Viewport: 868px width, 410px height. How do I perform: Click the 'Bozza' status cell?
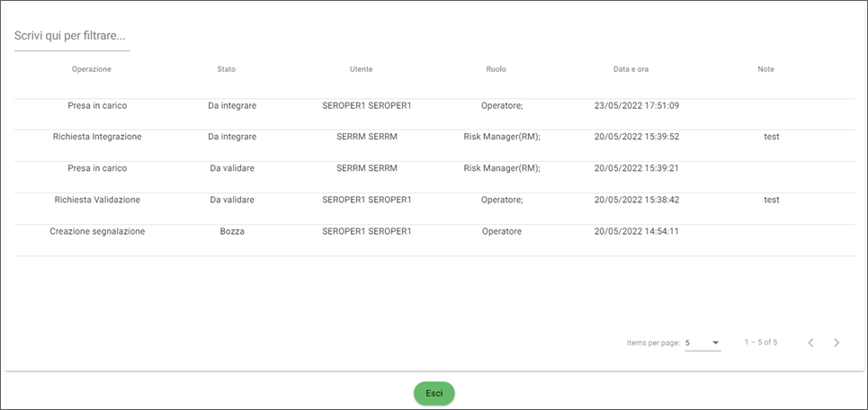232,231
